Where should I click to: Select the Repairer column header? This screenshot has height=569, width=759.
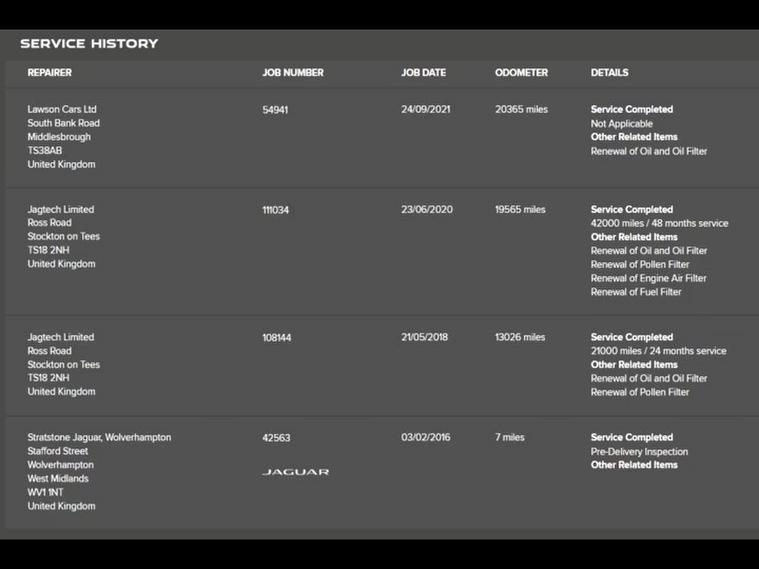(50, 73)
